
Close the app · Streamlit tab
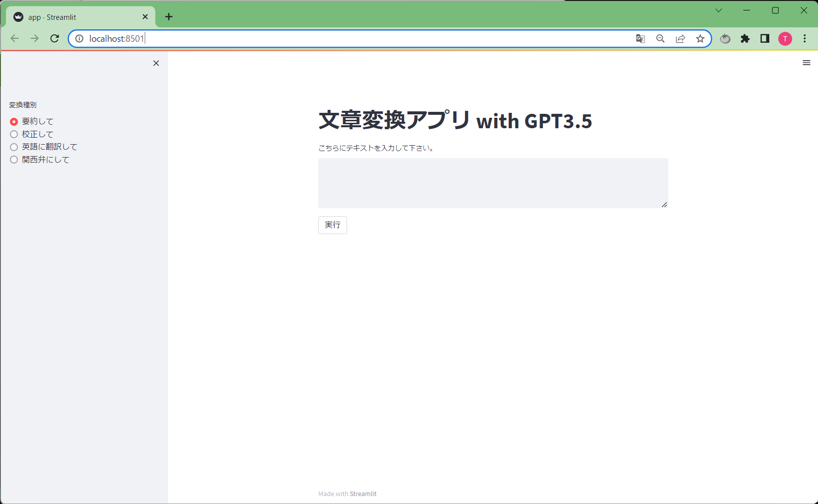[145, 17]
